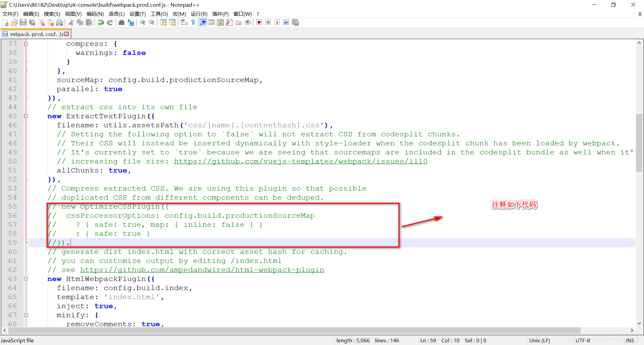Screen dimensions: 644x345
Task: Click the Zoom In magnifier icon
Action: click(x=142, y=22)
